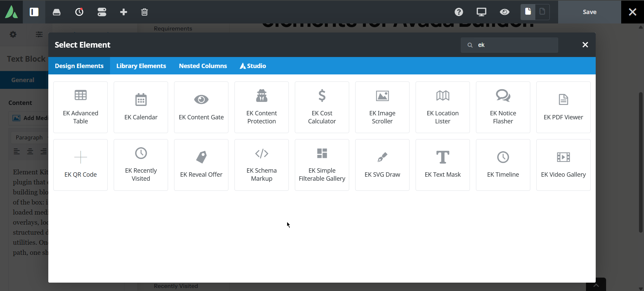Expand the Paragraph format dropdown
The height and width of the screenshot is (291, 644).
pos(30,137)
